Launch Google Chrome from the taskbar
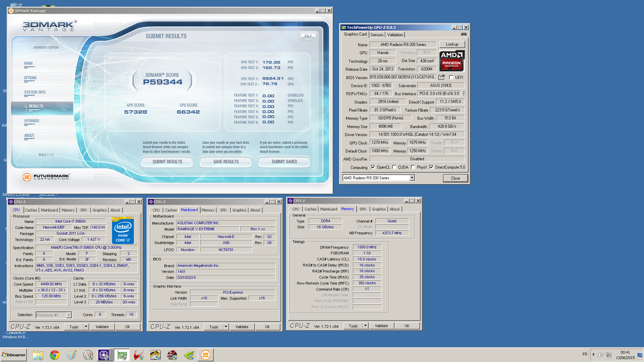 55,355
